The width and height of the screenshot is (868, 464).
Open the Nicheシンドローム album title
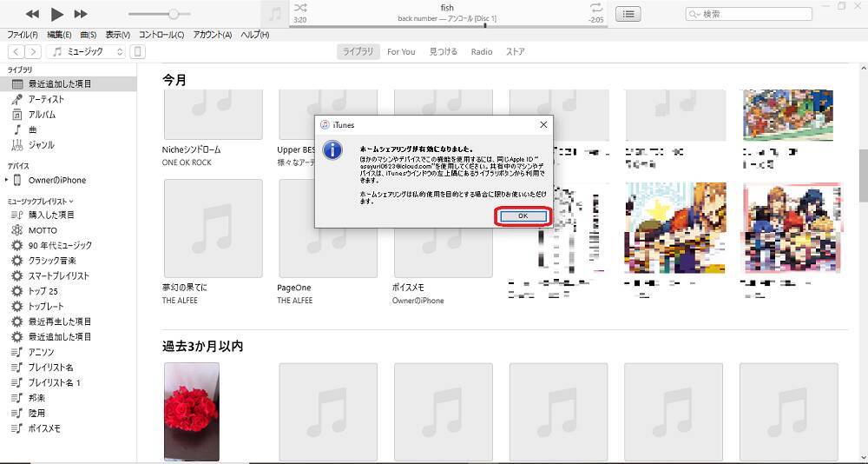click(x=192, y=149)
